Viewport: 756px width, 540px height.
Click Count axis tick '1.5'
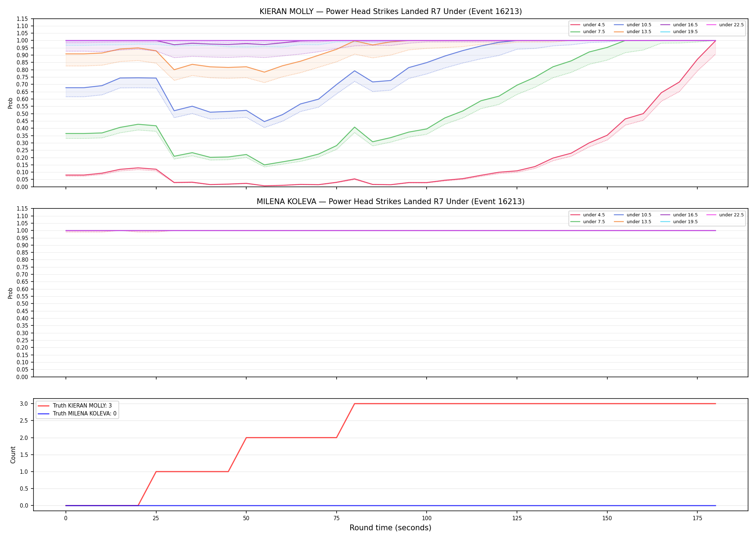coord(24,455)
